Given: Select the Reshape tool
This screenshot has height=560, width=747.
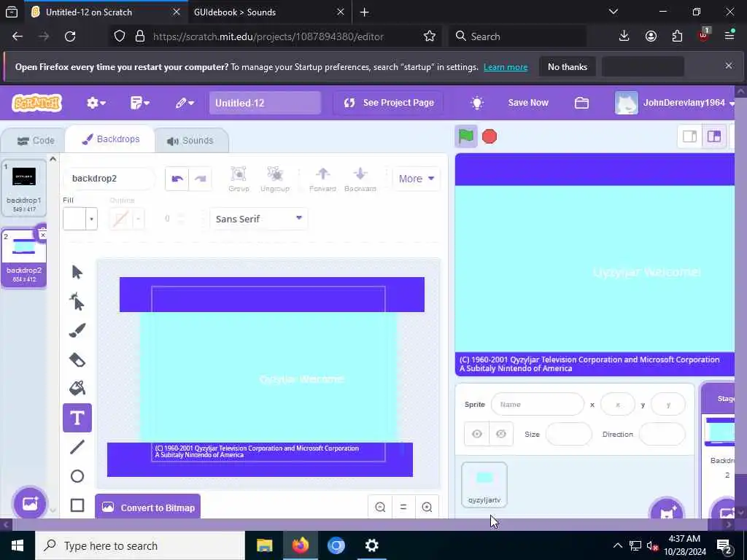Looking at the screenshot, I should point(77,301).
